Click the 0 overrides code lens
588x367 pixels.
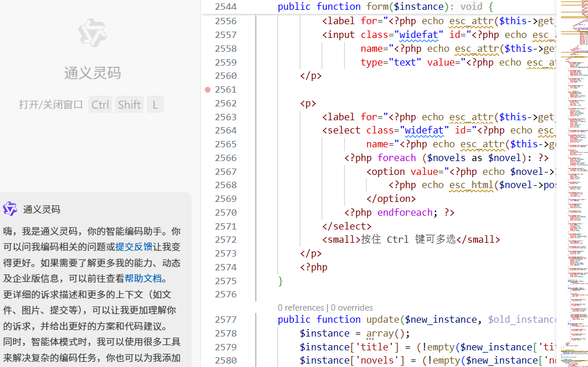(352, 308)
